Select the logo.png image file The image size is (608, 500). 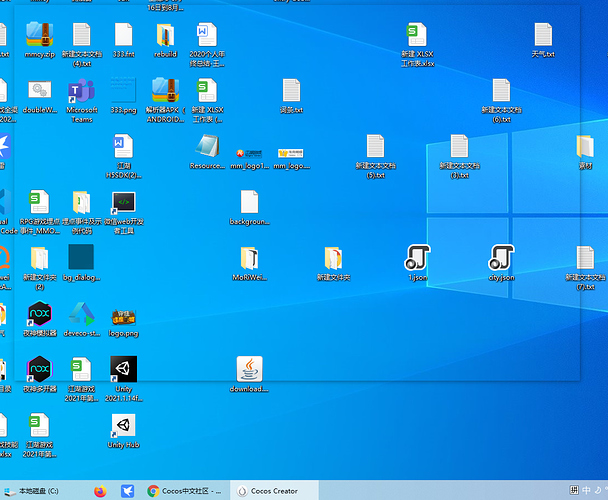123,318
